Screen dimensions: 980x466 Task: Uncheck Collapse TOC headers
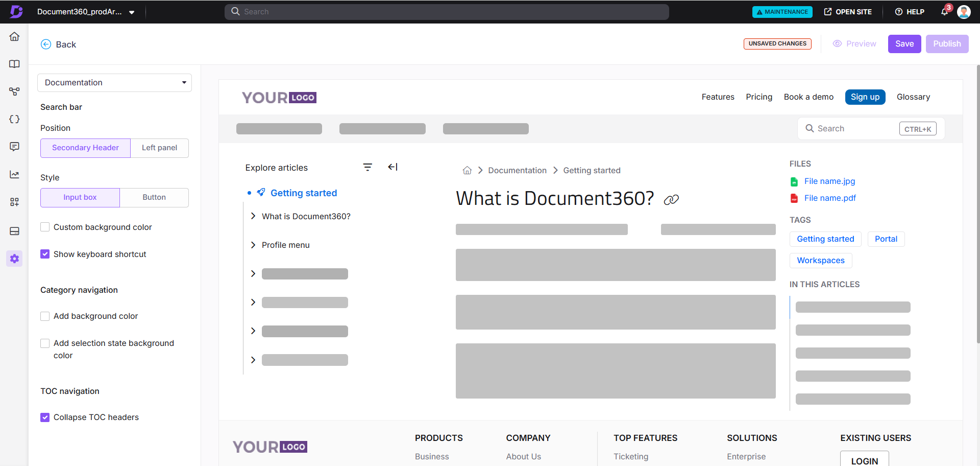tap(45, 417)
